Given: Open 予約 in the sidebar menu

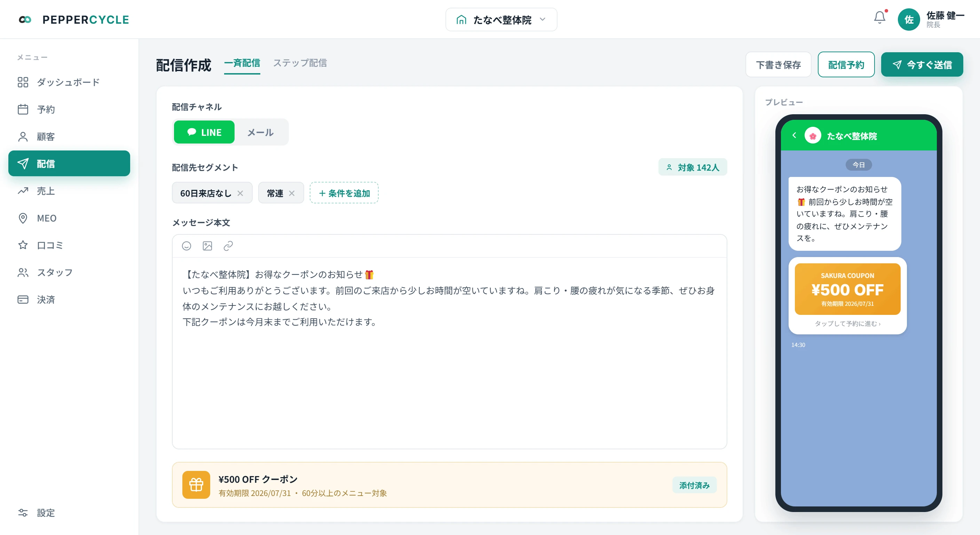Looking at the screenshot, I should coord(69,109).
